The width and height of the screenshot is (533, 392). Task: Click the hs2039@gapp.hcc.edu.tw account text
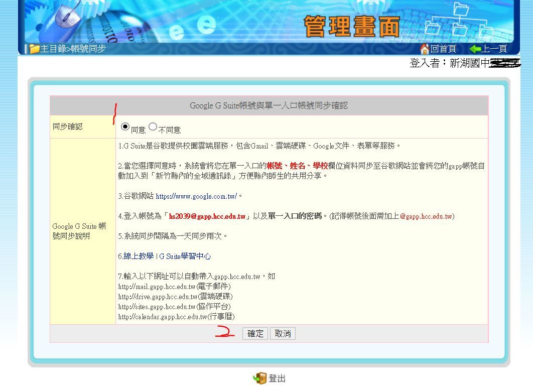(207, 216)
